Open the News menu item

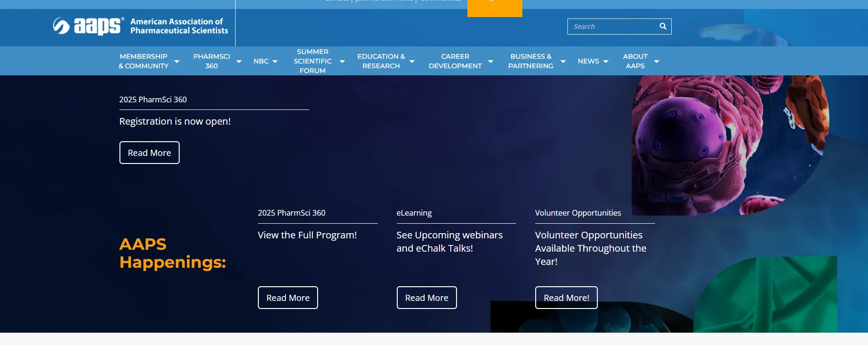click(588, 61)
